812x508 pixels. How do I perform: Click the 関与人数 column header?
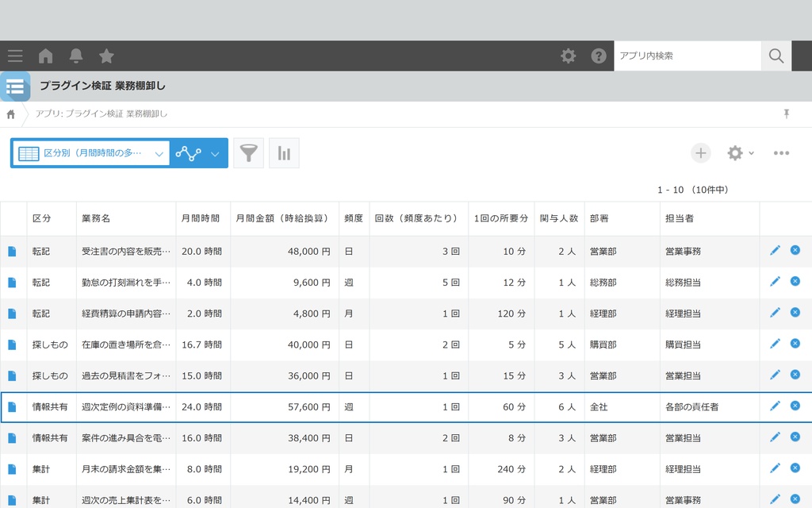tap(559, 218)
